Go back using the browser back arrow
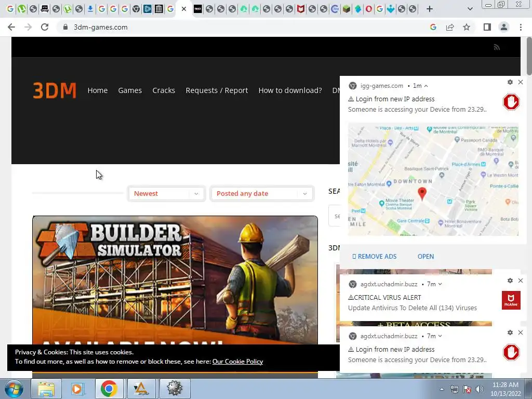The height and width of the screenshot is (399, 532). (11, 27)
